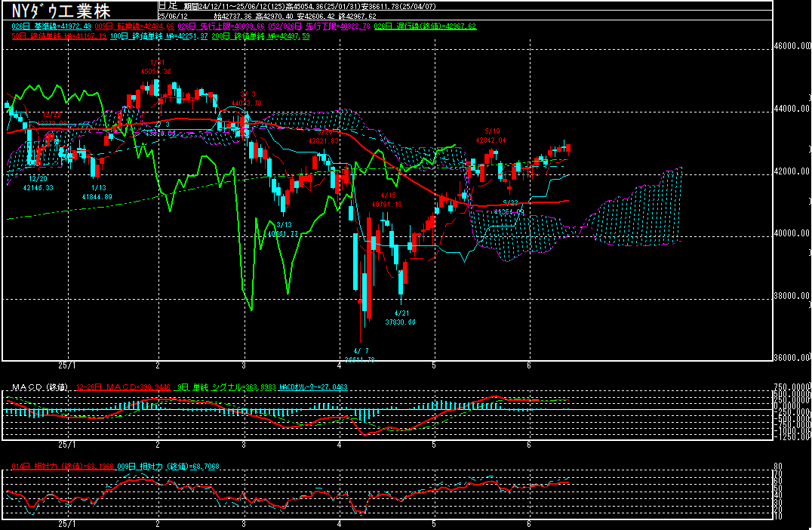
Task: Click month 4 on main chart axis
Action: (339, 365)
